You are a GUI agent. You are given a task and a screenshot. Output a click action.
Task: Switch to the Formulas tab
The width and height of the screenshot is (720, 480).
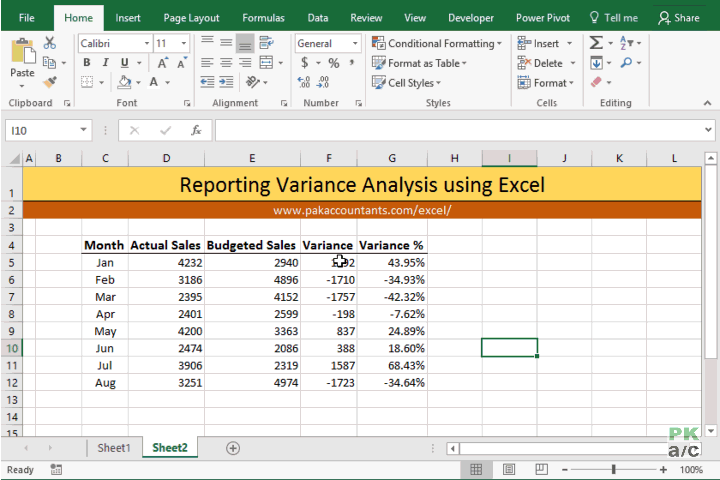coord(263,18)
